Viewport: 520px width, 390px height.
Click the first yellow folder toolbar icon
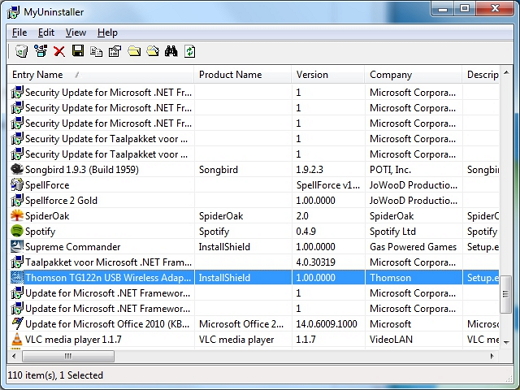coord(134,52)
